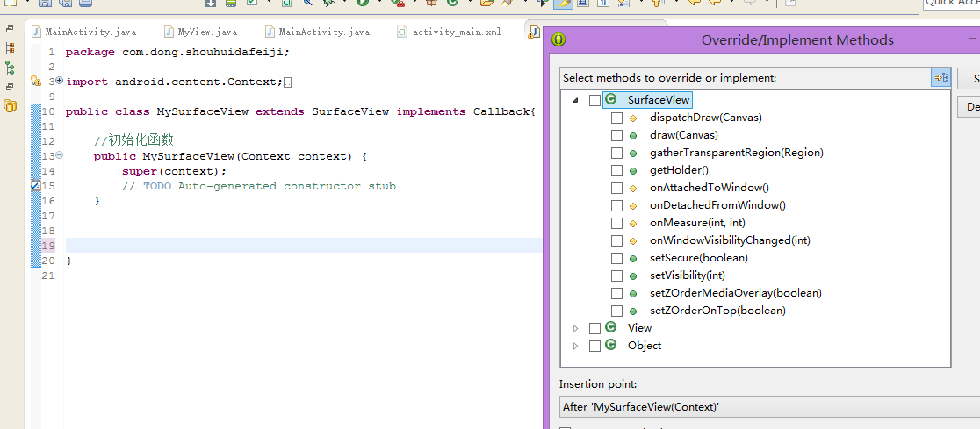Collapse the constructor fold on line 13
Viewport: 980px width, 429px height.
click(60, 155)
